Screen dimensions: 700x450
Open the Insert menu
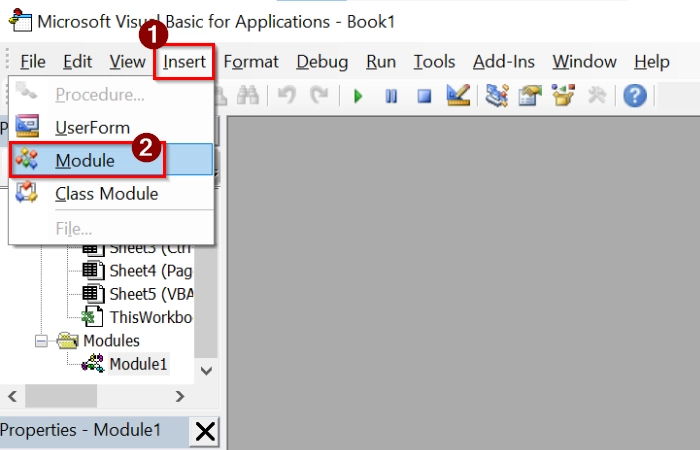184,62
